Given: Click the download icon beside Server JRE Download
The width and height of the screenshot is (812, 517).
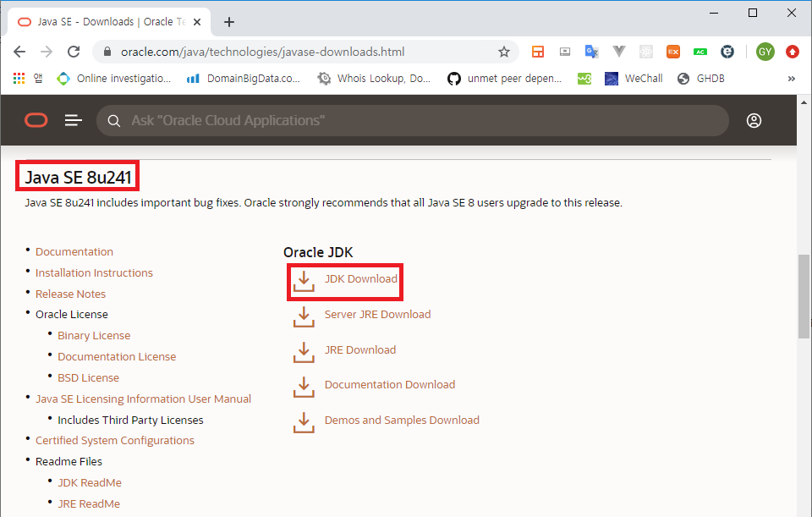Looking at the screenshot, I should 304,316.
